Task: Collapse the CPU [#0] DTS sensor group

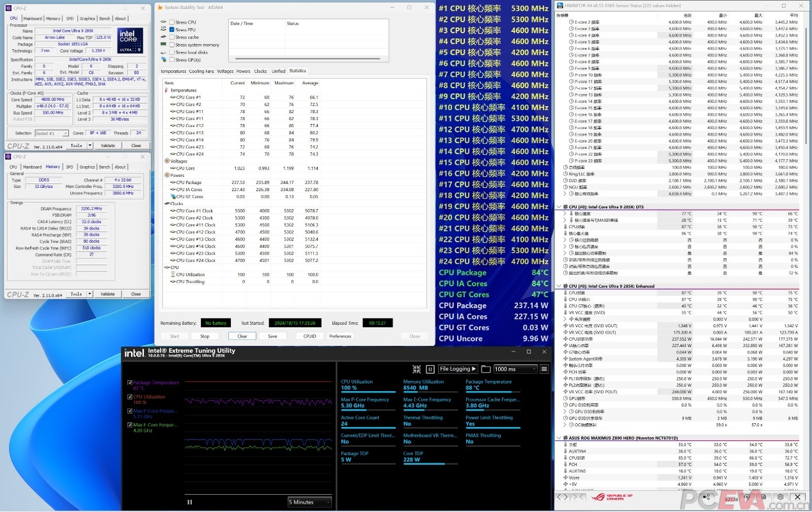Action: tap(558, 207)
